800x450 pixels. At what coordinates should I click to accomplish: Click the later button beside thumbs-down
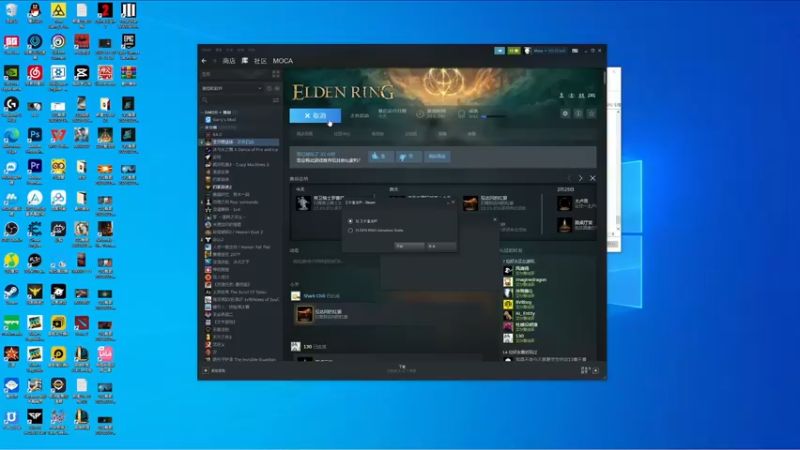(437, 157)
